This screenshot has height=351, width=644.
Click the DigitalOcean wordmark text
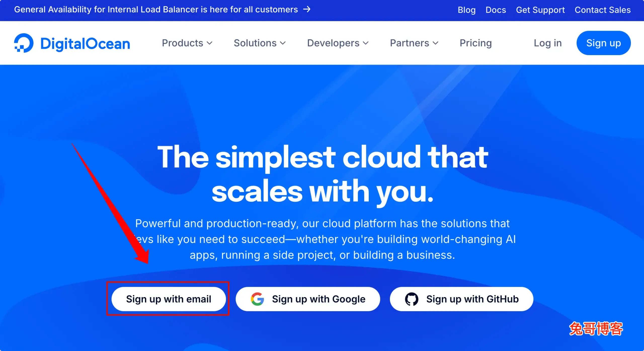(85, 44)
